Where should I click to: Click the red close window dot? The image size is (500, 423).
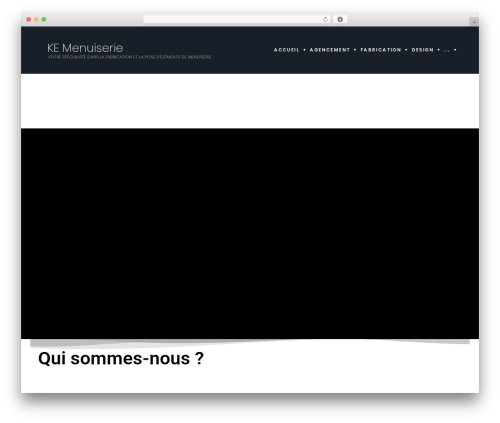29,19
